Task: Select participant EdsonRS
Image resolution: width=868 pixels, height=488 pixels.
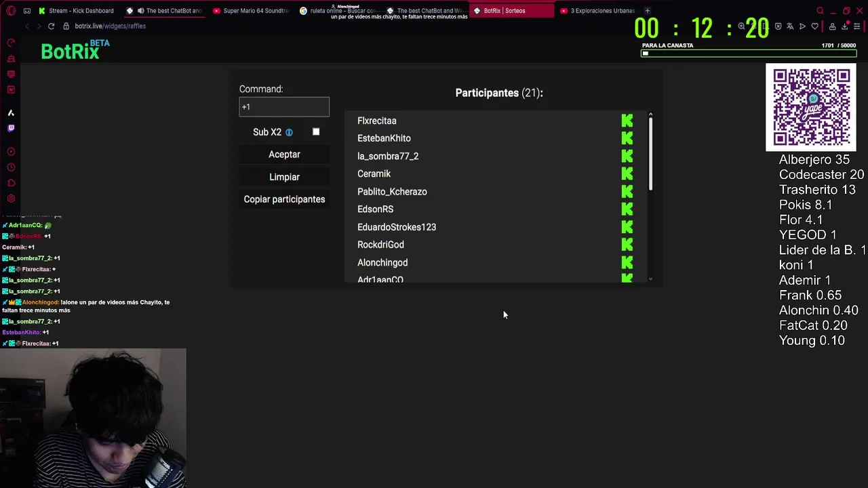Action: [375, 209]
